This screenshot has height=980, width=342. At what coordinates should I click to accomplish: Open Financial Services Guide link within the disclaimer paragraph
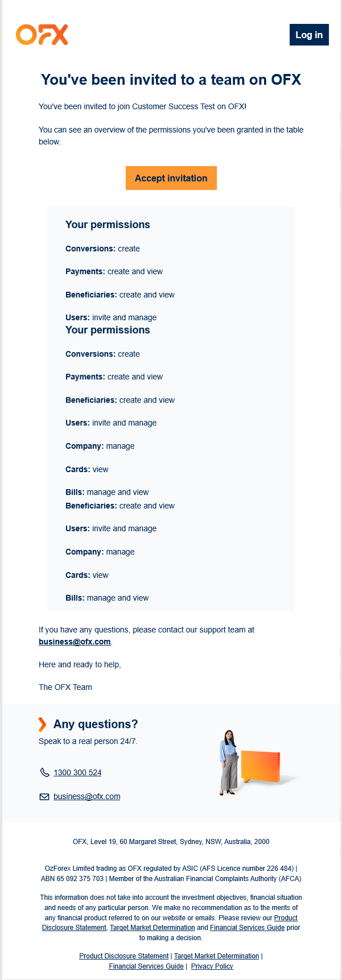coord(247,928)
